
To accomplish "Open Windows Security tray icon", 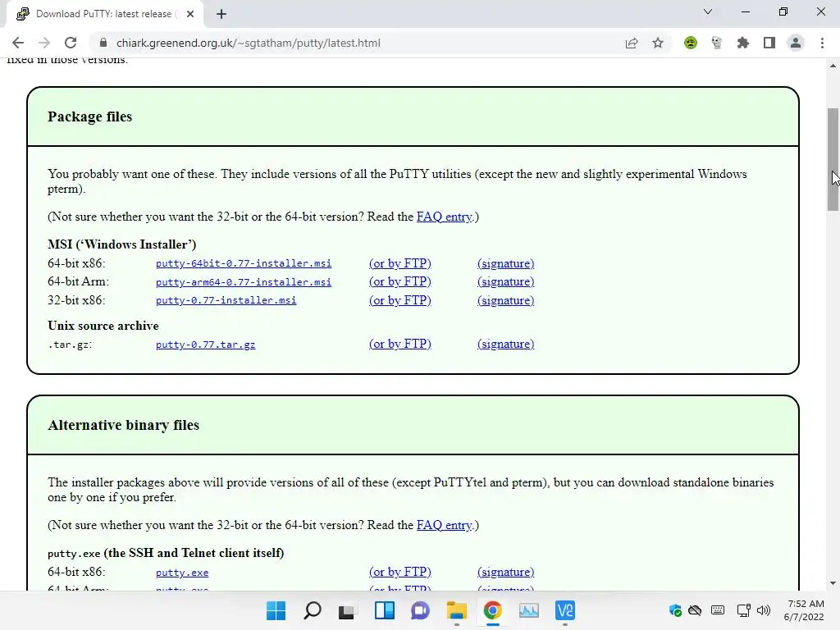I will (676, 610).
